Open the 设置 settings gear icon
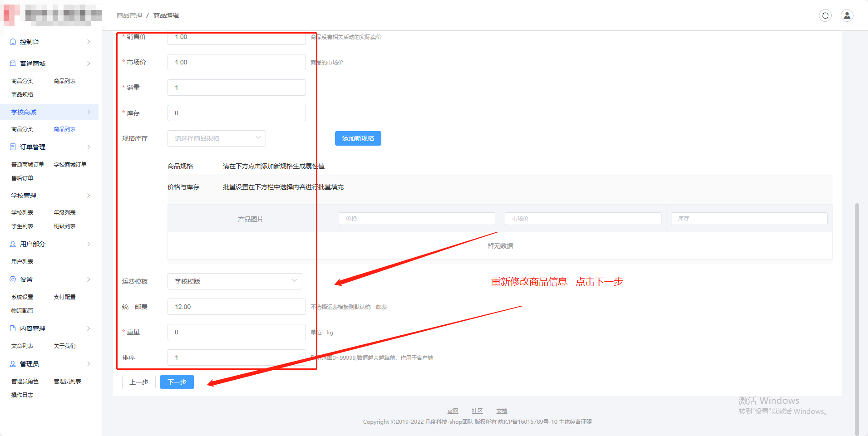868x436 pixels. 13,279
